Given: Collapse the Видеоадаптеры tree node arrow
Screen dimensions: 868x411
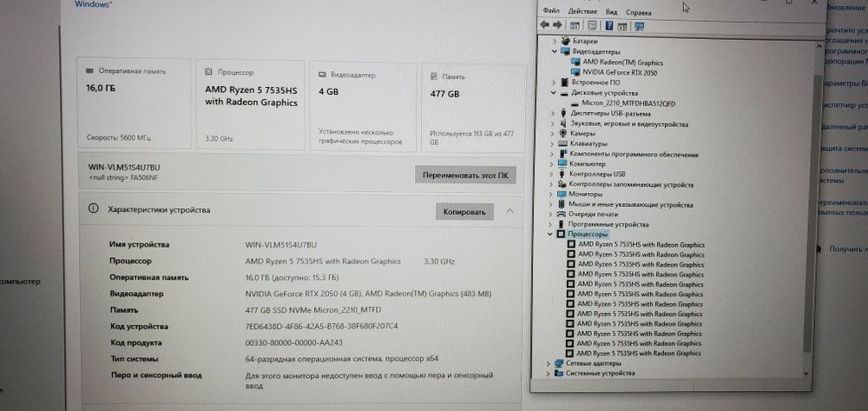Looking at the screenshot, I should 554,51.
